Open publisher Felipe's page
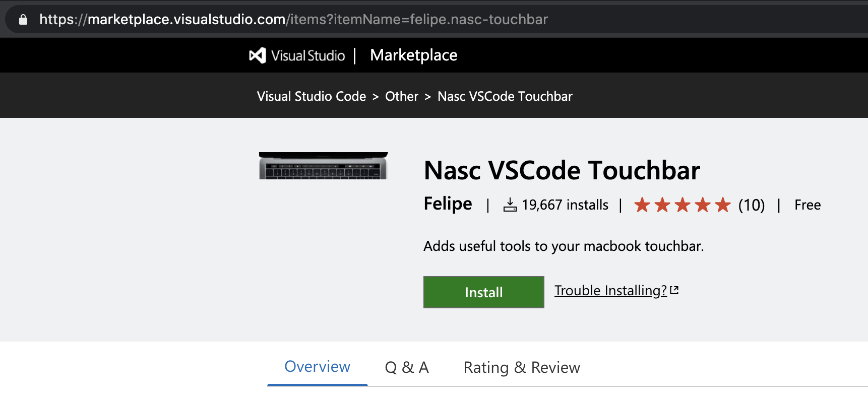Image resolution: width=868 pixels, height=400 pixels. point(448,204)
